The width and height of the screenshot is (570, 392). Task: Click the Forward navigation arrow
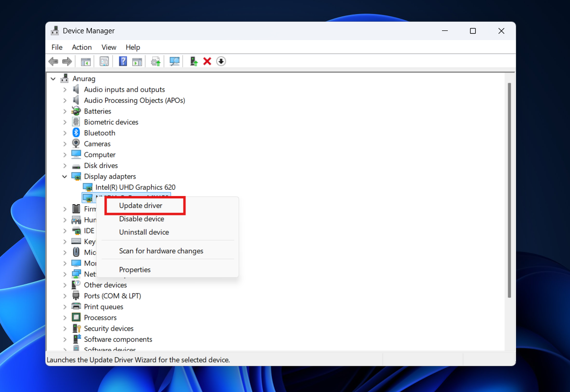(67, 61)
